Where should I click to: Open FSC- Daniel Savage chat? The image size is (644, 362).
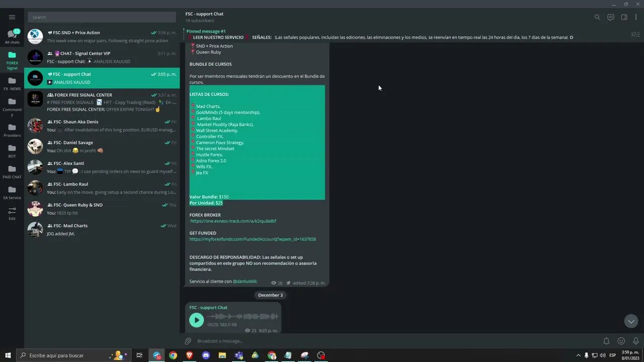click(102, 146)
